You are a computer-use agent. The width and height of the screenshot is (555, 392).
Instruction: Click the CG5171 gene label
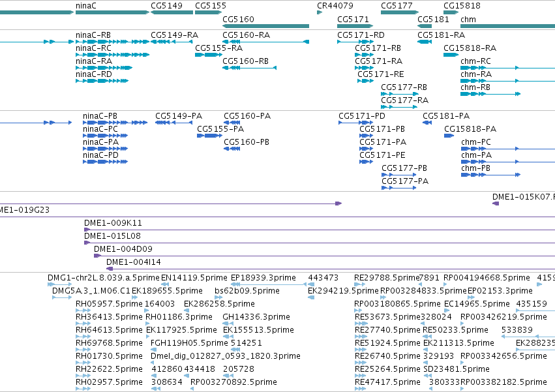click(353, 19)
